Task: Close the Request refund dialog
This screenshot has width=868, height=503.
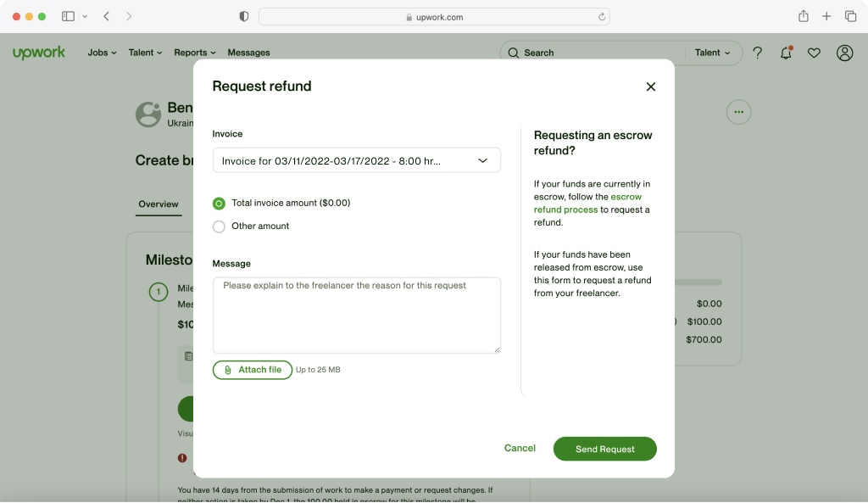Action: (651, 87)
